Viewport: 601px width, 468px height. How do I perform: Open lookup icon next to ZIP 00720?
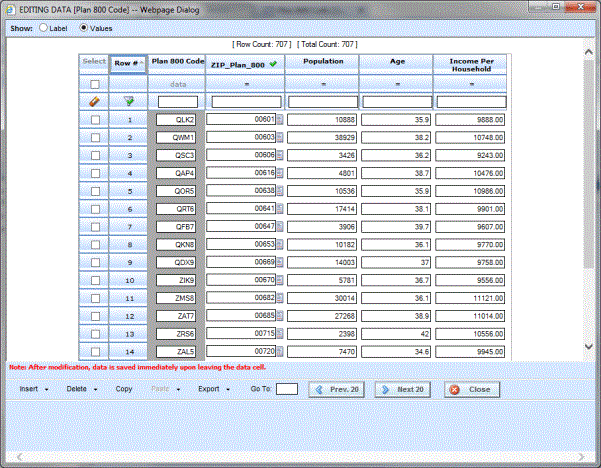click(x=280, y=351)
